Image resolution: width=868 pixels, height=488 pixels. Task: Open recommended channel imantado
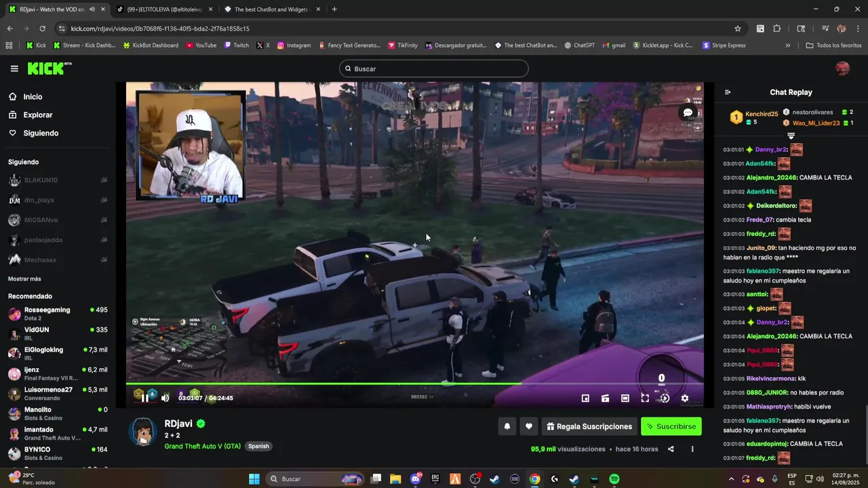point(58,433)
